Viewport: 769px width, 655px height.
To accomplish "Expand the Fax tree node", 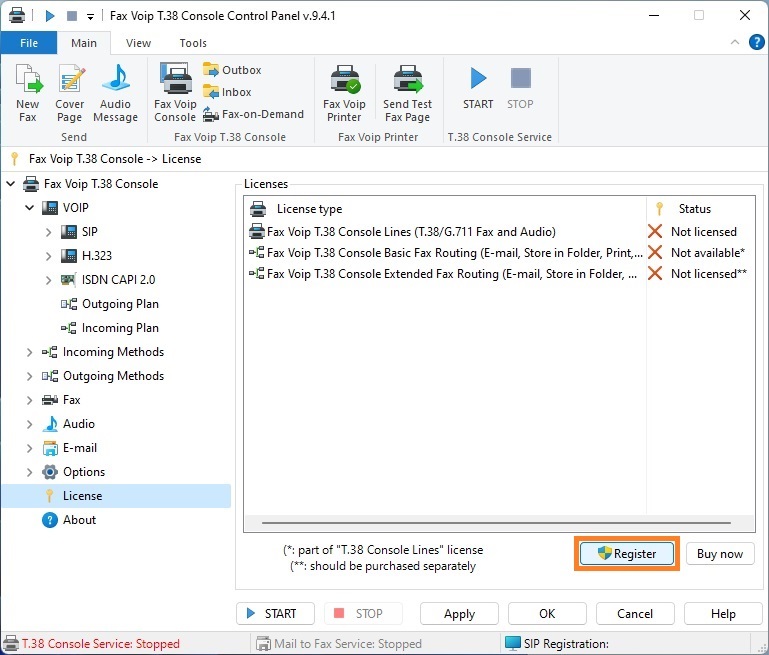I will (29, 400).
